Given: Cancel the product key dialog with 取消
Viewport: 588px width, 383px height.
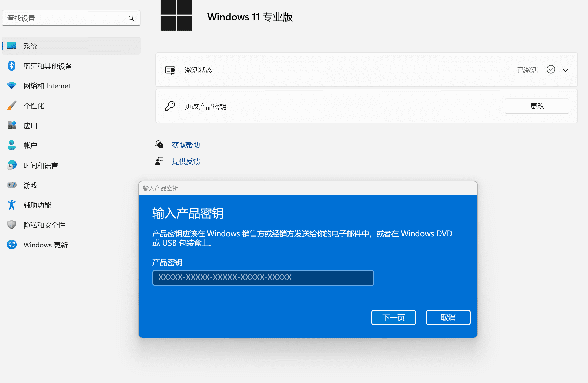Looking at the screenshot, I should (x=448, y=318).
